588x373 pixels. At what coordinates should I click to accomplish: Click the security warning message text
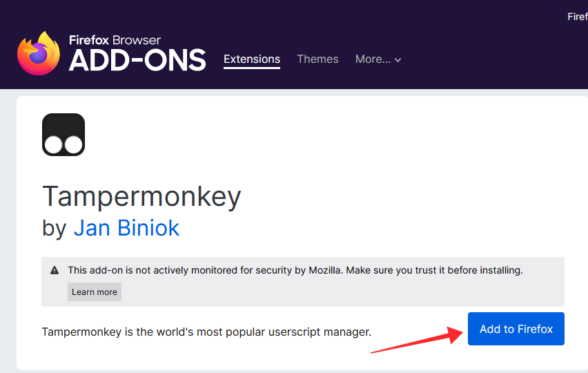pyautogui.click(x=295, y=270)
